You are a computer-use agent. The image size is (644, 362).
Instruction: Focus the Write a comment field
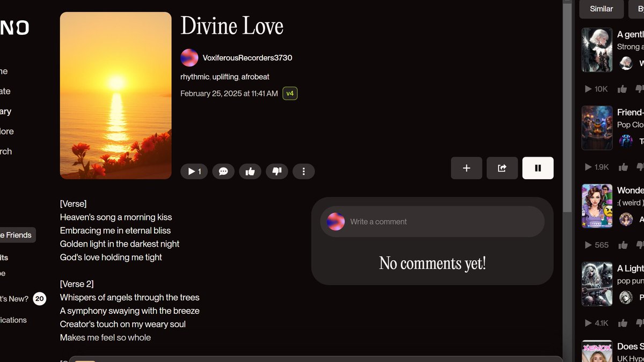(432, 221)
